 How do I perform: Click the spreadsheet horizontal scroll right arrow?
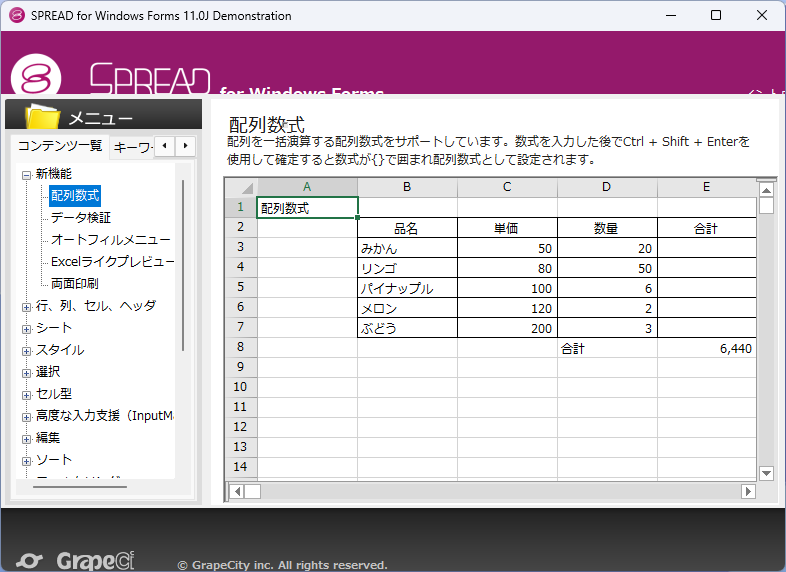click(x=748, y=491)
